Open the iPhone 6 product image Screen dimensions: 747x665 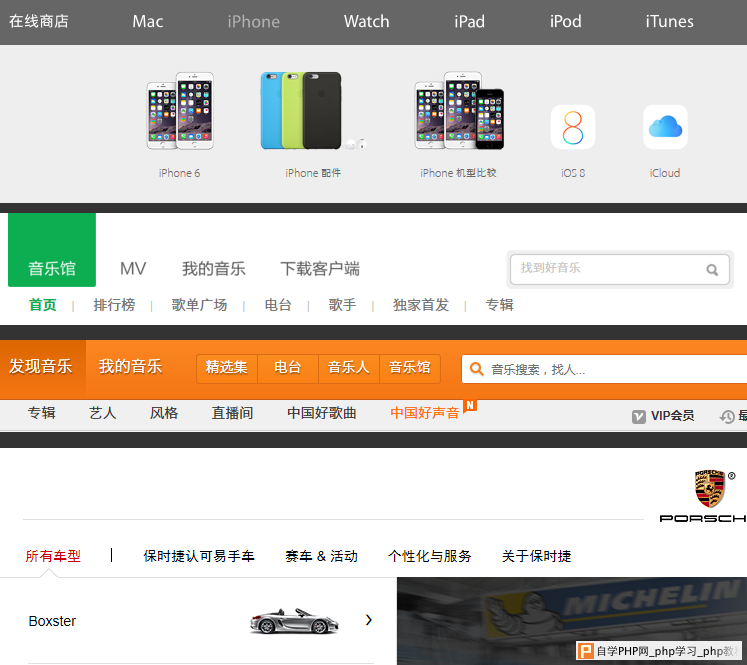tap(180, 111)
